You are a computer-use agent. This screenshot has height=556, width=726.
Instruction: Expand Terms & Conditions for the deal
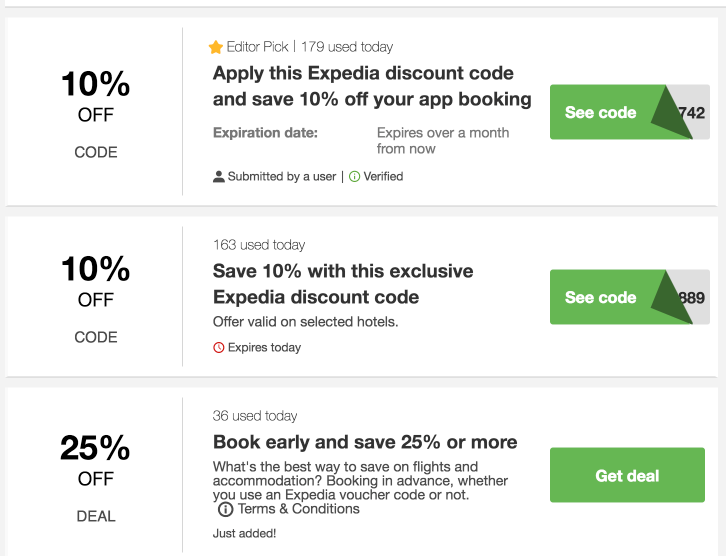tap(298, 509)
